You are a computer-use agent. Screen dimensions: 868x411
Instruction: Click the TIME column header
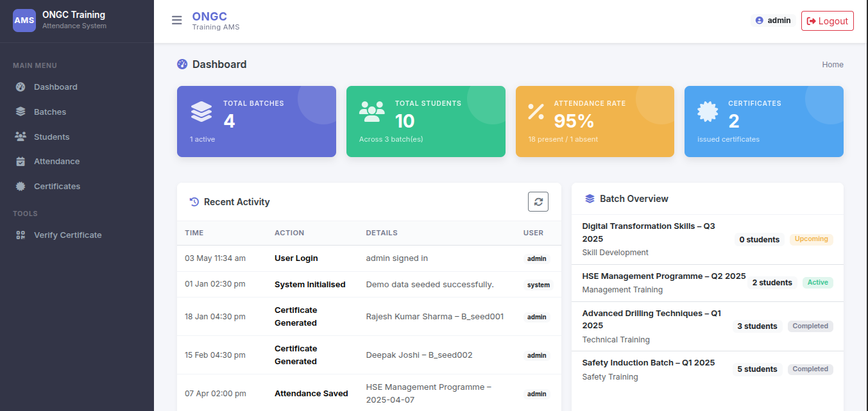point(194,233)
